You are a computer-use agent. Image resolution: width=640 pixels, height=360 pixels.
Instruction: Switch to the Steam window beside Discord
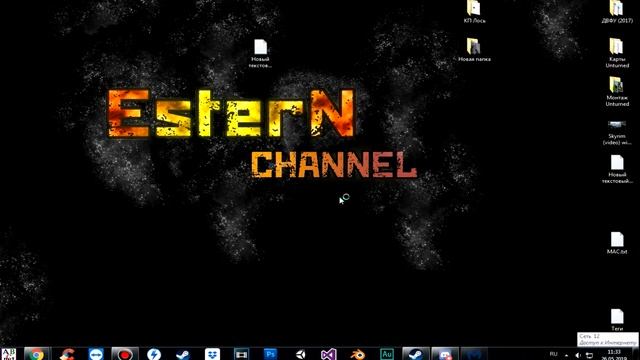(x=416, y=354)
